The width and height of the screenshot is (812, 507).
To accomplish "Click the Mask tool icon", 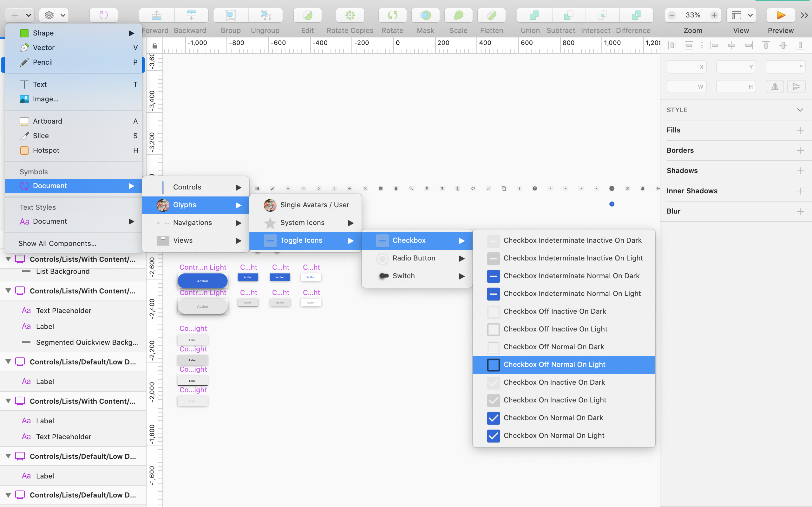I will 425,15.
